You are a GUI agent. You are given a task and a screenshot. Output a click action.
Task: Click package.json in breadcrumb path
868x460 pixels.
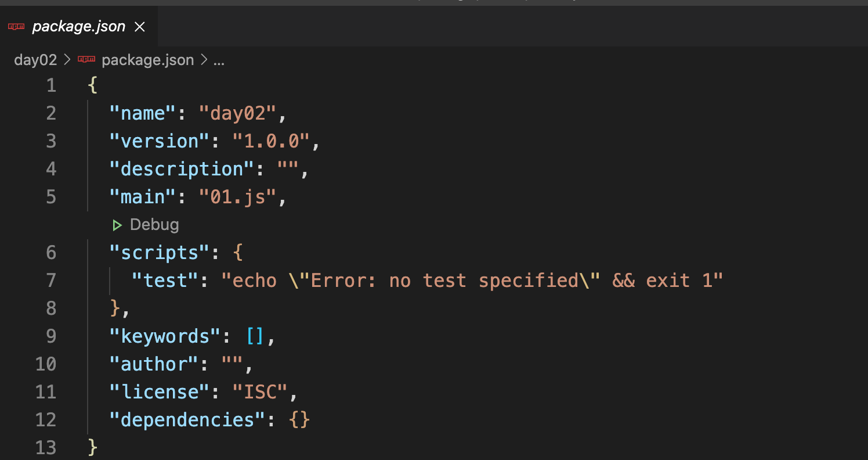(147, 60)
